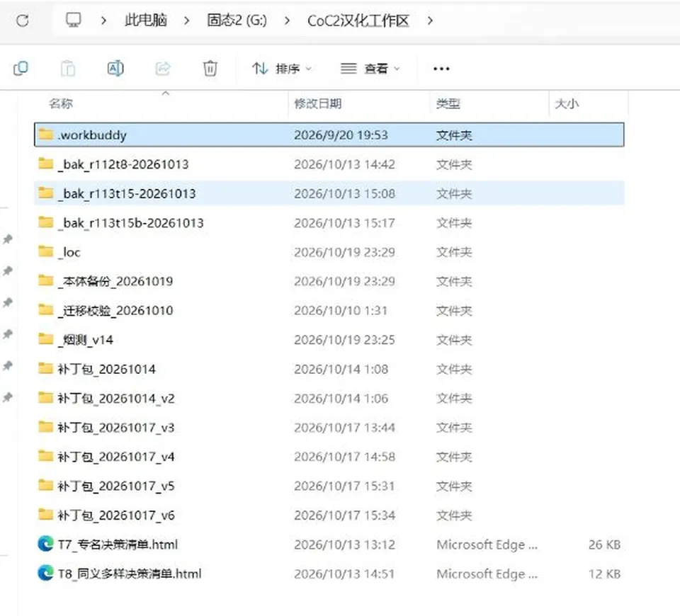Click folder icon of _迁移校验_20261010
Viewport: 680px width, 616px height.
pos(45,310)
